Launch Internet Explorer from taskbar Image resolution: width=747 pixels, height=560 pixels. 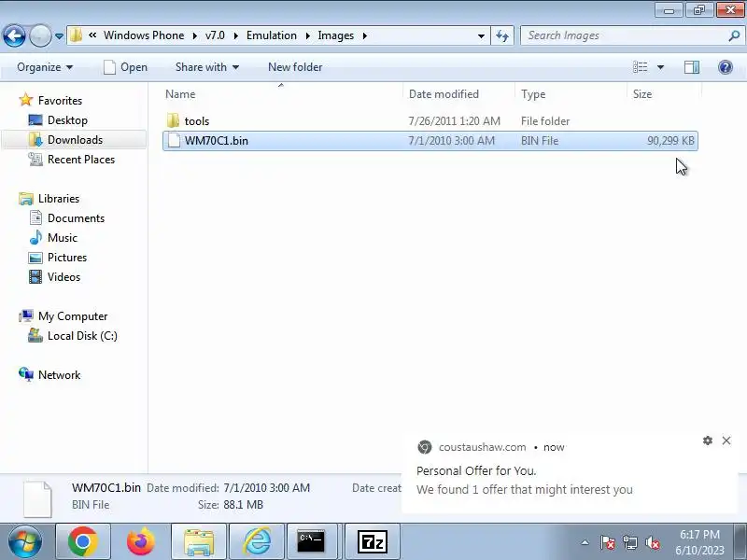tap(257, 541)
